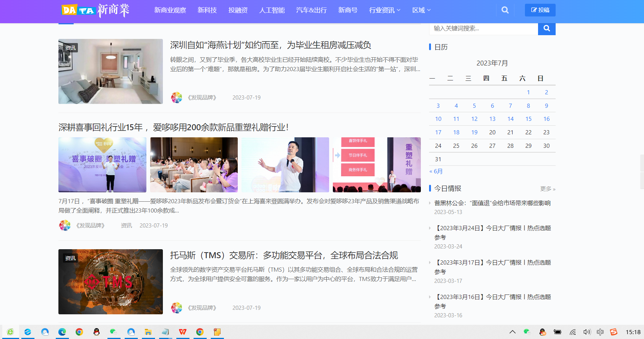Open the Microsoft Edge taskbar icon
Image resolution: width=644 pixels, height=339 pixels.
[x=62, y=332]
